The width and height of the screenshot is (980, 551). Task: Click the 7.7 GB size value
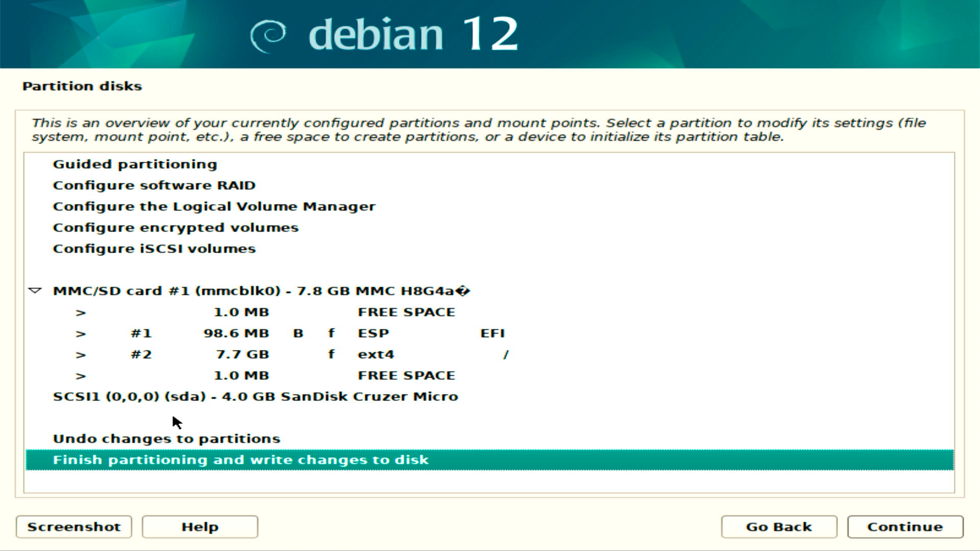pyautogui.click(x=242, y=355)
